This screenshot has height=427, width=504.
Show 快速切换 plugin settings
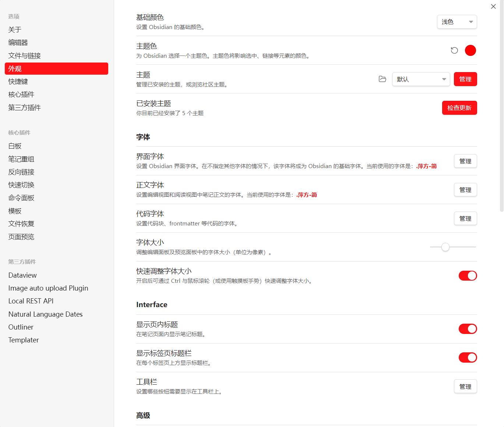56,185
